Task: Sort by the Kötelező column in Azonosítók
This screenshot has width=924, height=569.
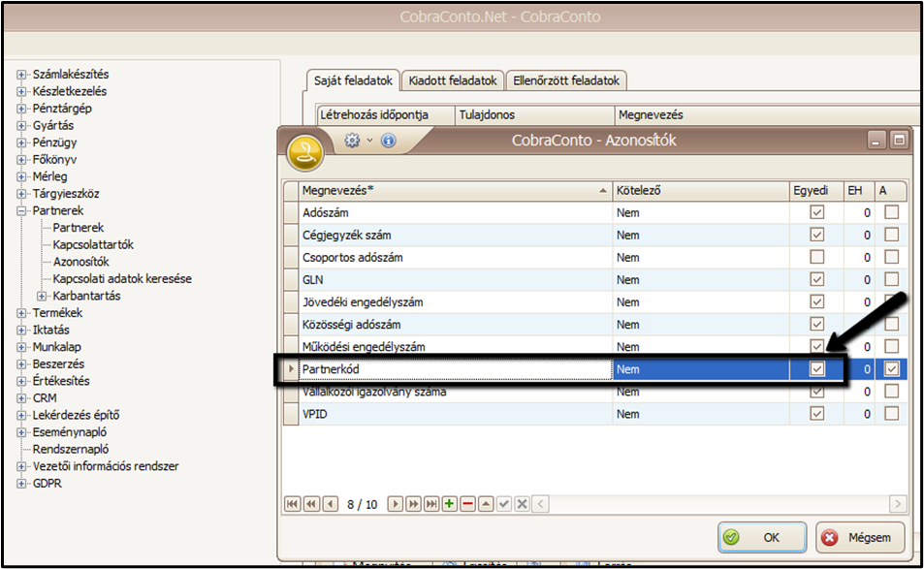Action: click(x=701, y=190)
